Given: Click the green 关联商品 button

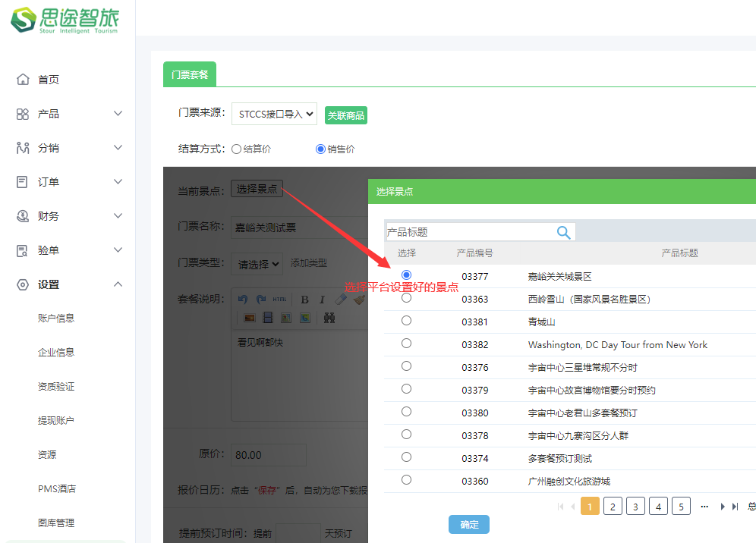Looking at the screenshot, I should pos(346,115).
